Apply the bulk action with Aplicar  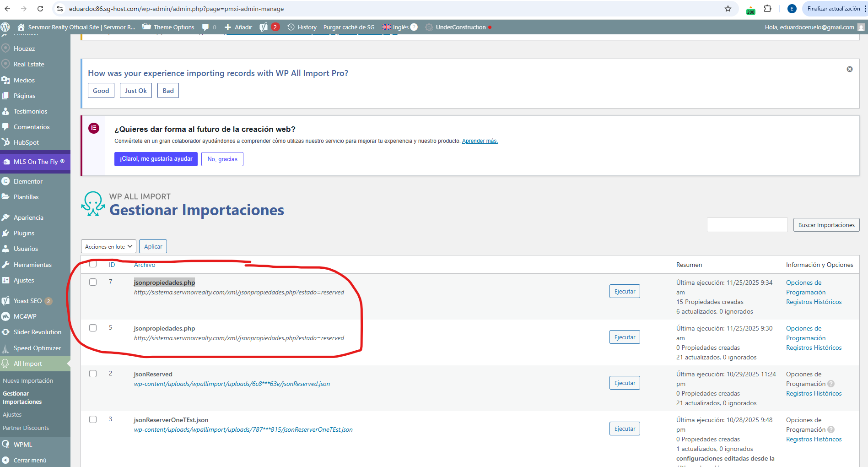pyautogui.click(x=153, y=246)
